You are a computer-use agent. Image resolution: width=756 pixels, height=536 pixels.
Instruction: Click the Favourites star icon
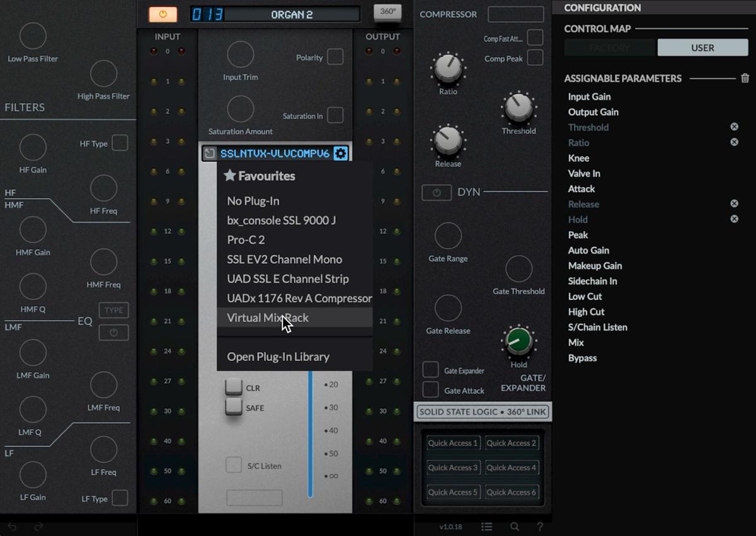tap(229, 176)
